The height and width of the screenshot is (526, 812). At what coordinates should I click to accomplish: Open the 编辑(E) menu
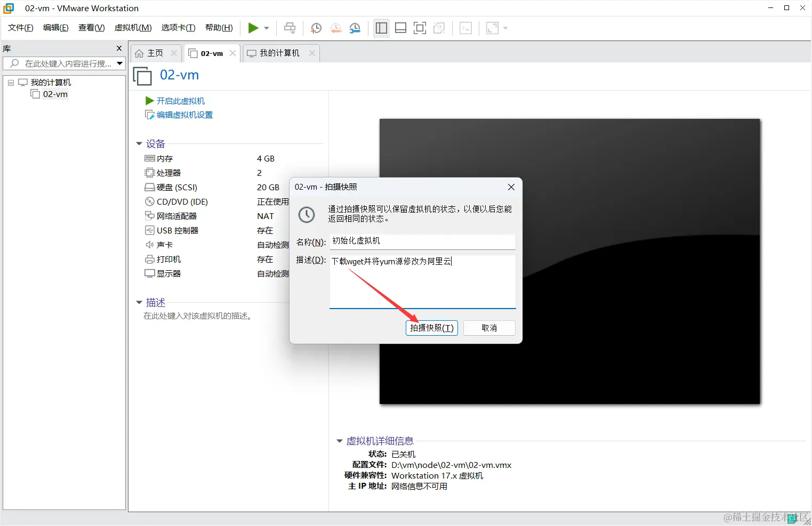click(56, 28)
